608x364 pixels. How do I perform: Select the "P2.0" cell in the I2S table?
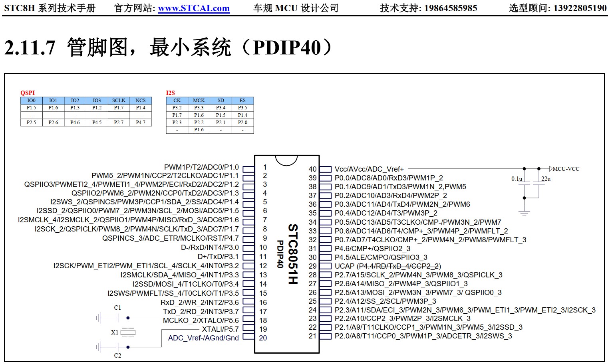point(242,123)
